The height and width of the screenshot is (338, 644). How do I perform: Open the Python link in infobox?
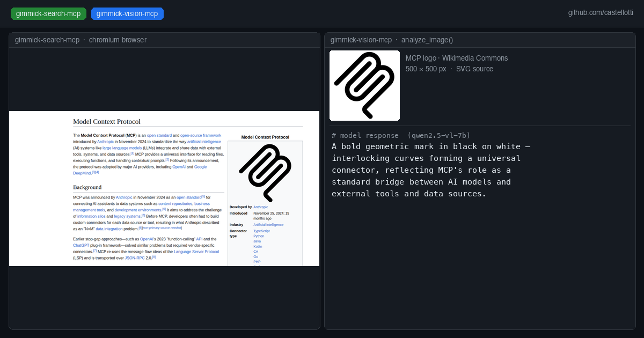(259, 236)
